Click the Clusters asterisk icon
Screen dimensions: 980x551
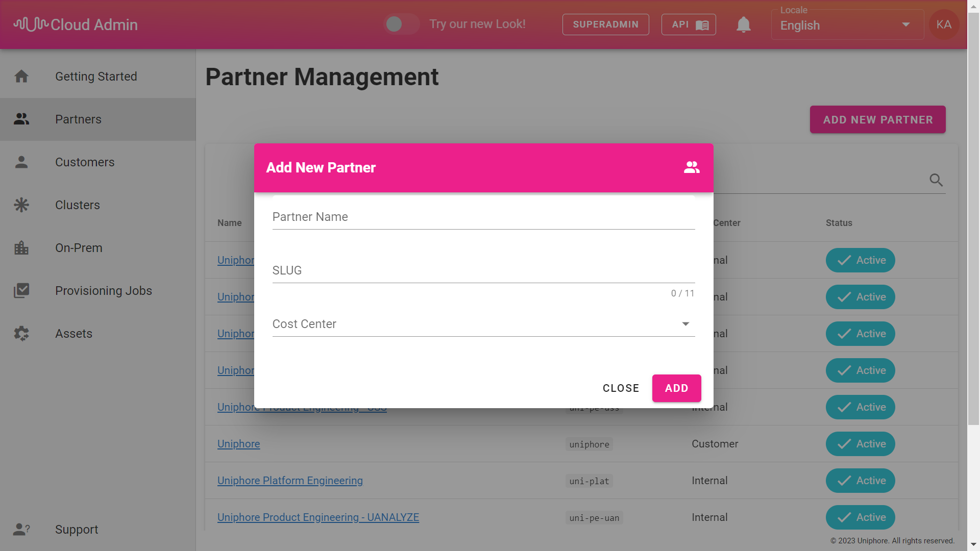(21, 205)
